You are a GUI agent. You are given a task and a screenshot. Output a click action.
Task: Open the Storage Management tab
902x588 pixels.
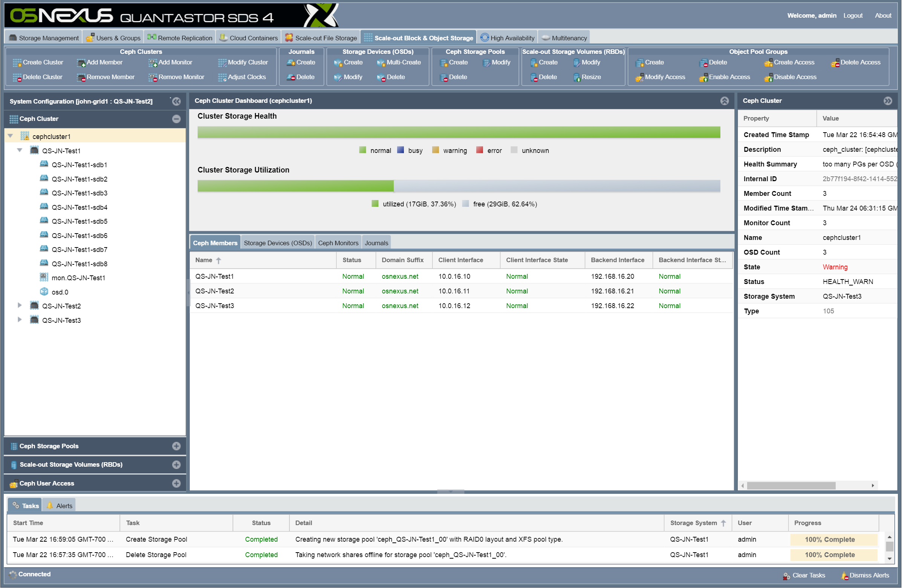pos(43,37)
